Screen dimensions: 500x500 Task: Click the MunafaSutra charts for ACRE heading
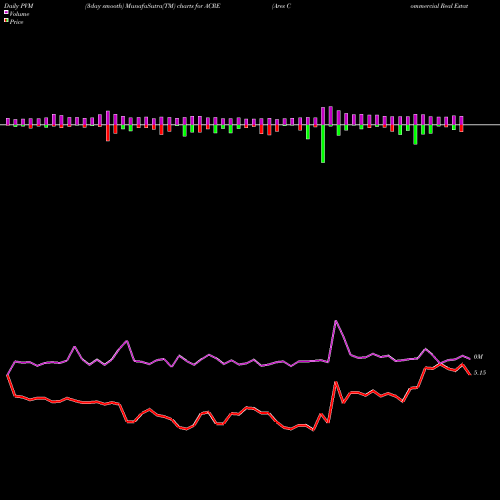coord(152,6)
